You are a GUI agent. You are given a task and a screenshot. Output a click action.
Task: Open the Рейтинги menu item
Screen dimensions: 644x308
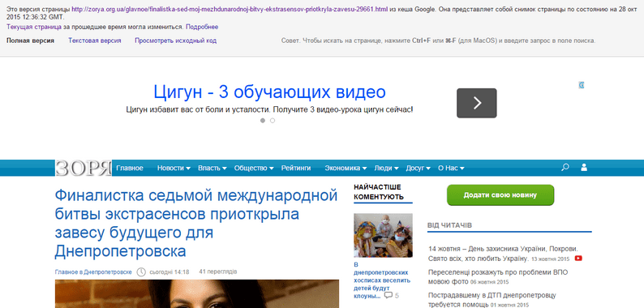click(296, 168)
